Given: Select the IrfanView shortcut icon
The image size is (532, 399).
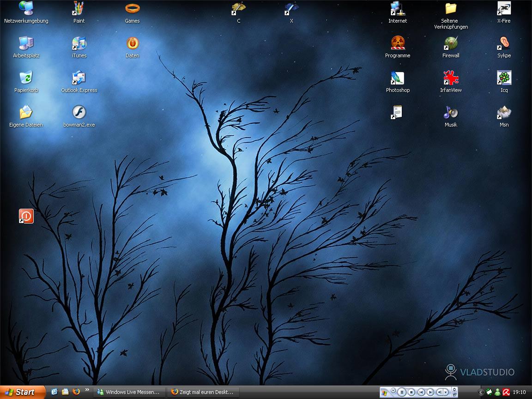Looking at the screenshot, I should click(451, 82).
